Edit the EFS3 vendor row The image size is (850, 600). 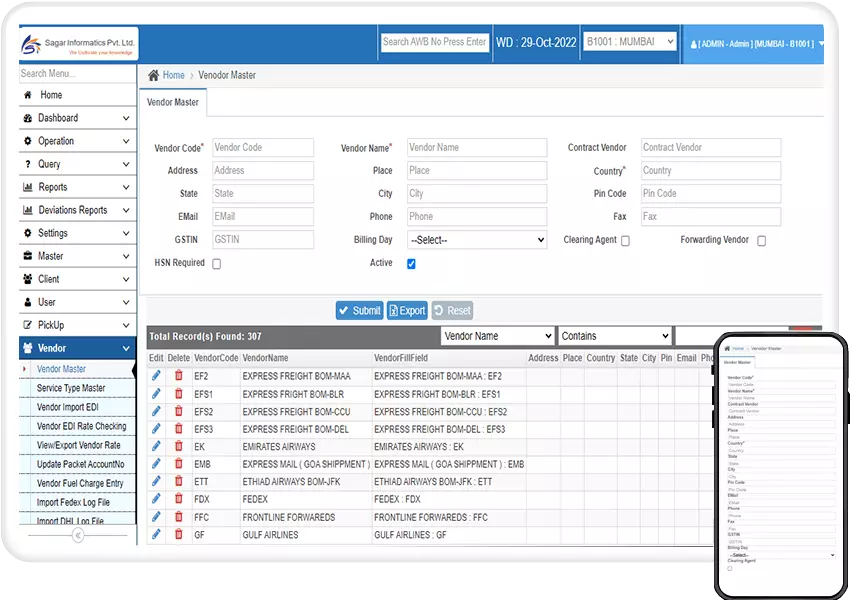[x=156, y=429]
